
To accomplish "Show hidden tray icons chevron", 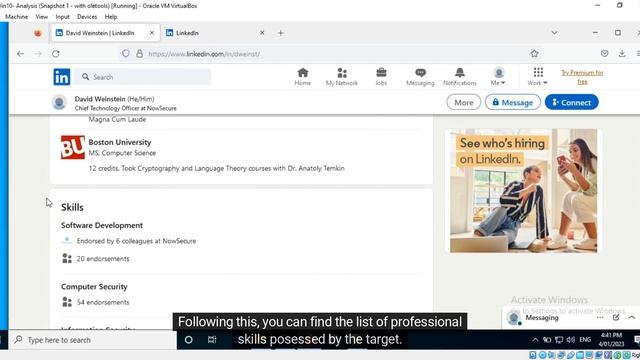I will point(535,340).
